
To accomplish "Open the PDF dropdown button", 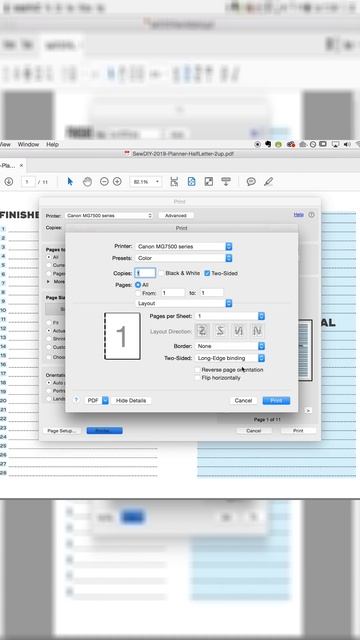I will (97, 400).
